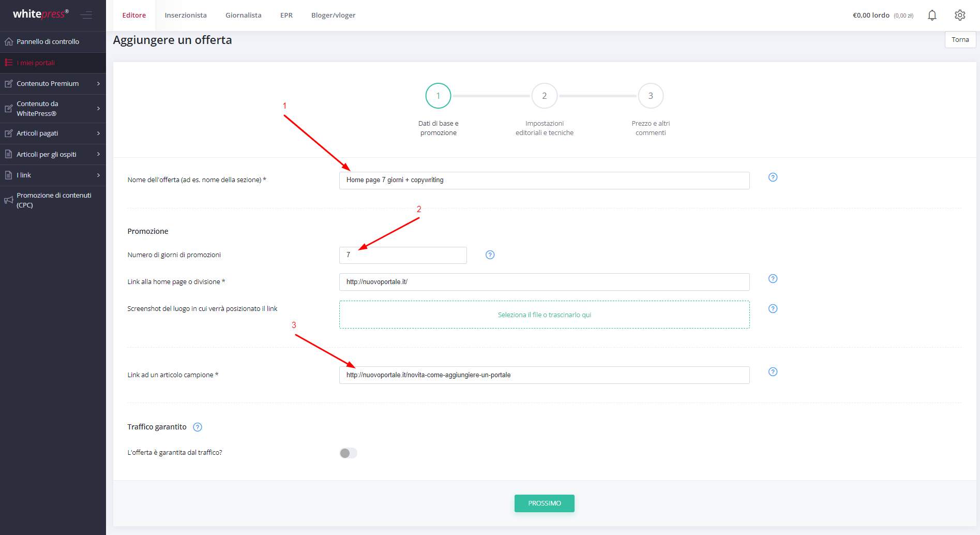This screenshot has height=535, width=980.
Task: Click help icon beside sample article link
Action: pos(773,372)
